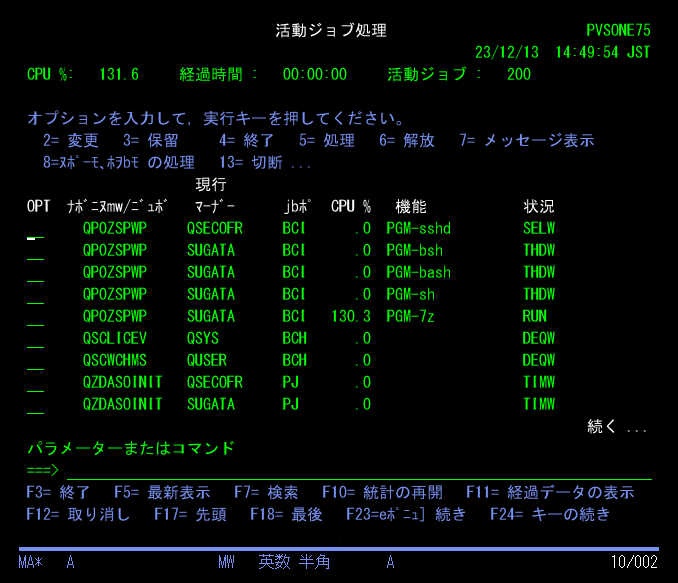
Task: Click option 13= 切断 text
Action: pos(251,163)
